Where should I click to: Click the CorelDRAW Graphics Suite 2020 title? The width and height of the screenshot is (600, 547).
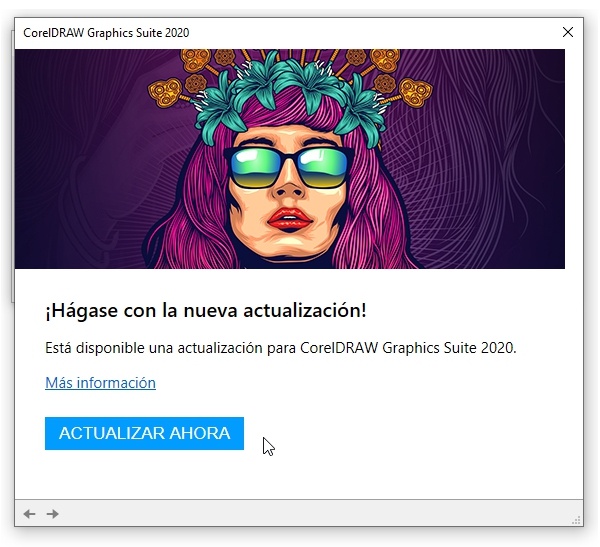click(x=106, y=33)
